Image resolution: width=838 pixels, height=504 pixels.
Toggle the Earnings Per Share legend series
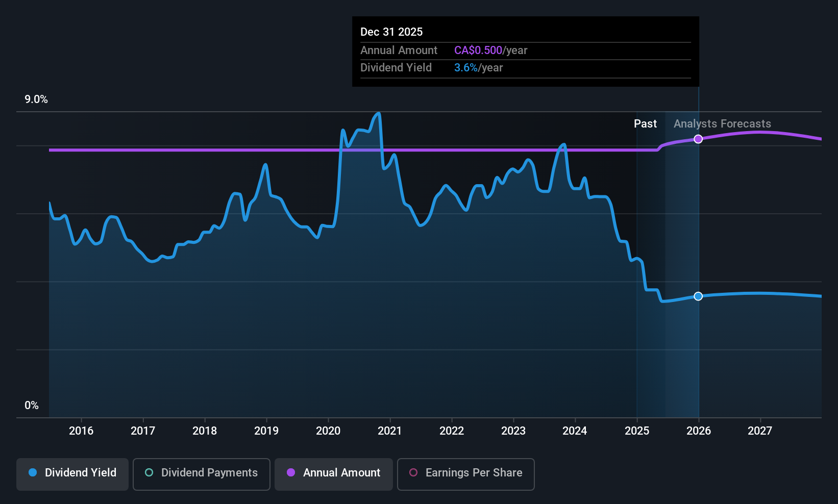(466, 474)
